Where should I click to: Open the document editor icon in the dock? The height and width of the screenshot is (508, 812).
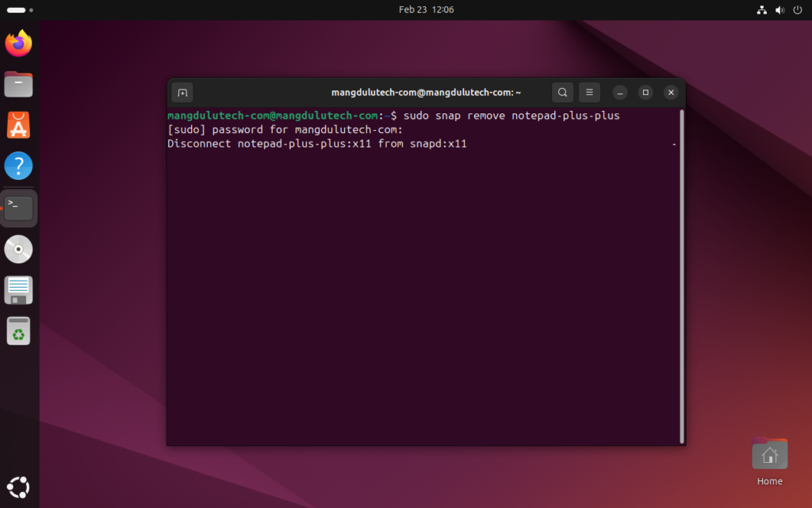(x=18, y=289)
